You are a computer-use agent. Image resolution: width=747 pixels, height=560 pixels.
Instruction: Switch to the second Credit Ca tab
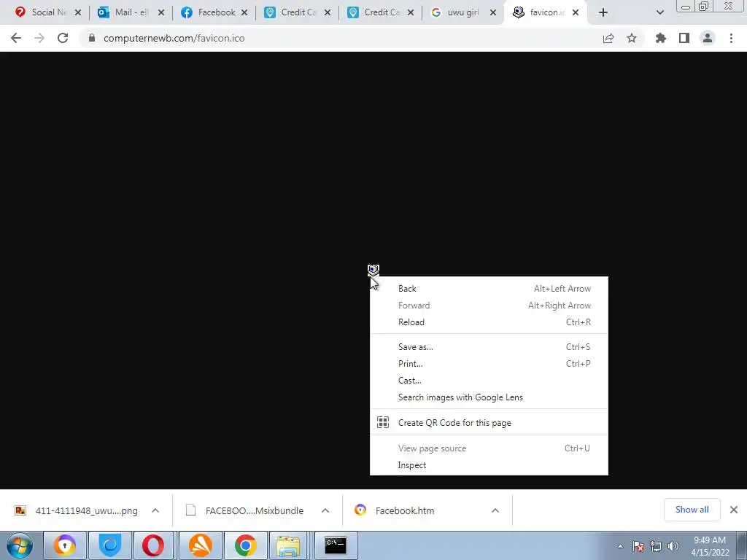(374, 12)
